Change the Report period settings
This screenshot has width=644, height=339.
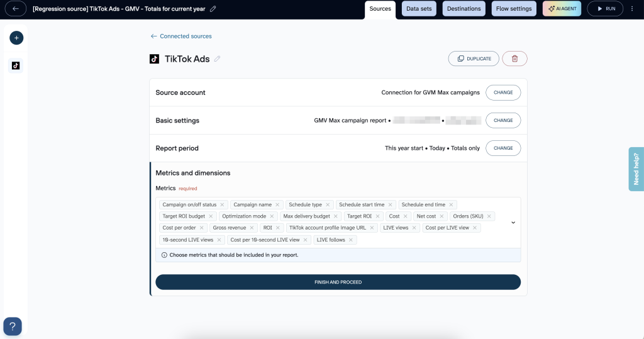click(503, 148)
